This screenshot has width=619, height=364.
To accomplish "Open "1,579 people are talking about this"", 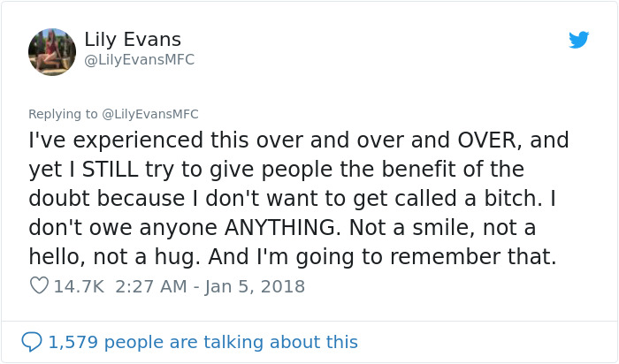I will (203, 342).
